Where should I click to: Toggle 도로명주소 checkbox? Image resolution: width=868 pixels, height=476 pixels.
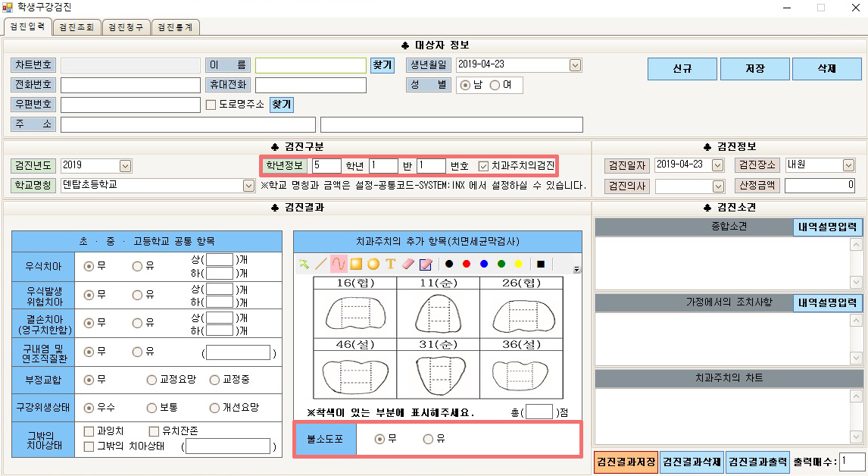point(211,105)
